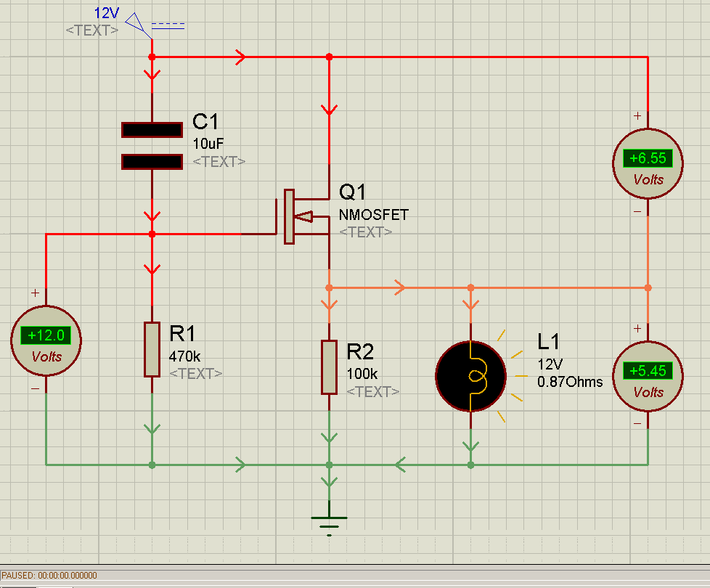This screenshot has width=710, height=588.
Task: Select the resistor R2 body
Action: click(329, 367)
